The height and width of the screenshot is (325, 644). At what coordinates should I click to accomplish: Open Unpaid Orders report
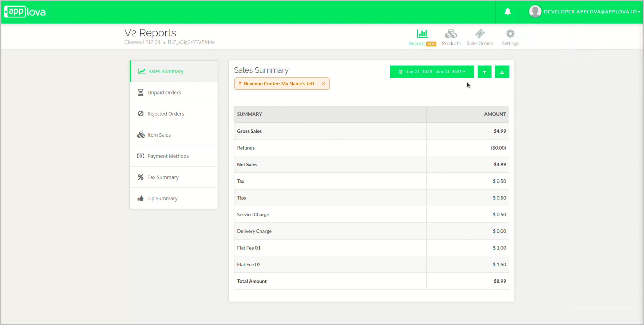[x=174, y=92]
